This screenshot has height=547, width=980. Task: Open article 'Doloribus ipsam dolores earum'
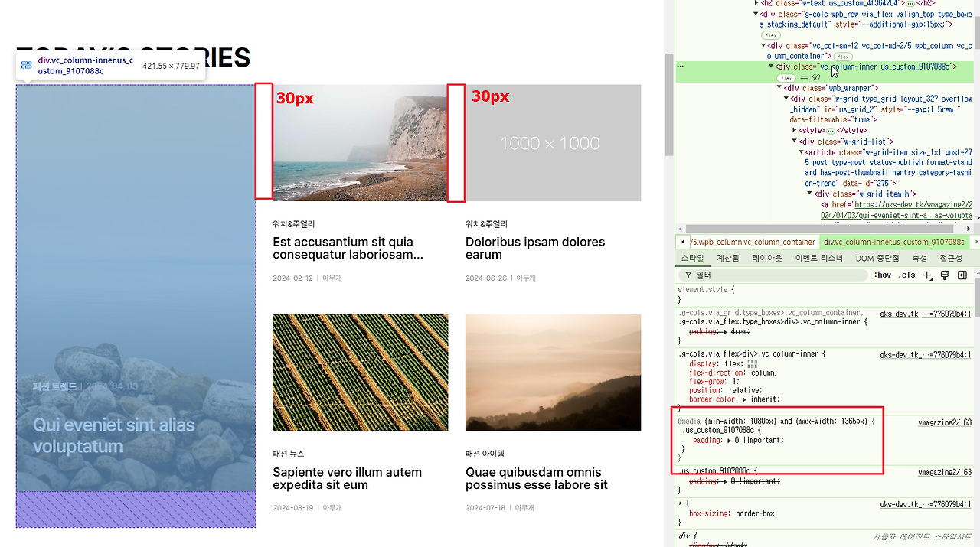[x=535, y=249]
